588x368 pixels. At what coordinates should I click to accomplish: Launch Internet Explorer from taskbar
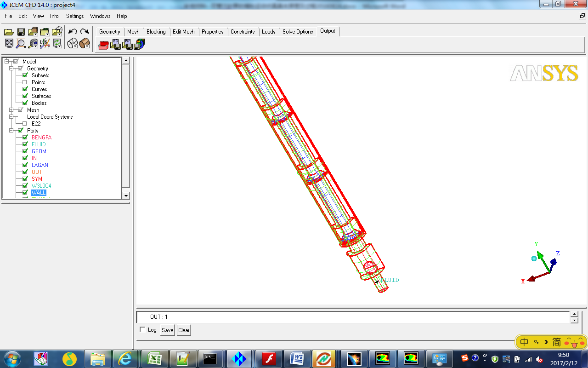pyautogui.click(x=125, y=359)
